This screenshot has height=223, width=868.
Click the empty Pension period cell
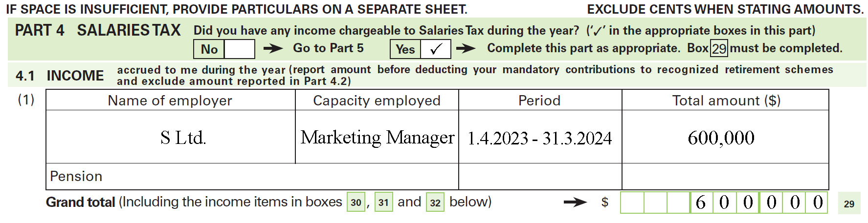coord(540,177)
